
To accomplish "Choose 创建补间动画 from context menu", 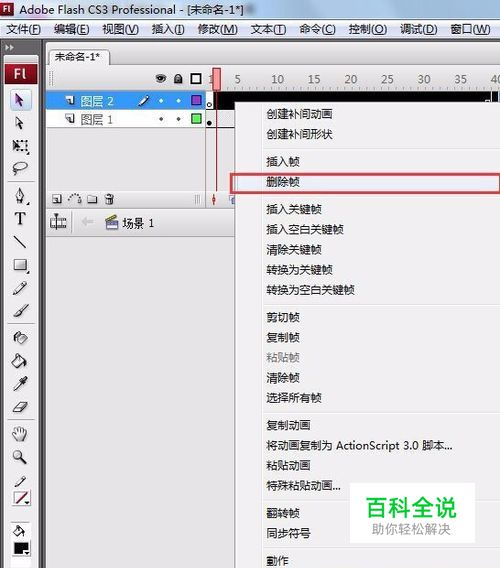I will (299, 114).
